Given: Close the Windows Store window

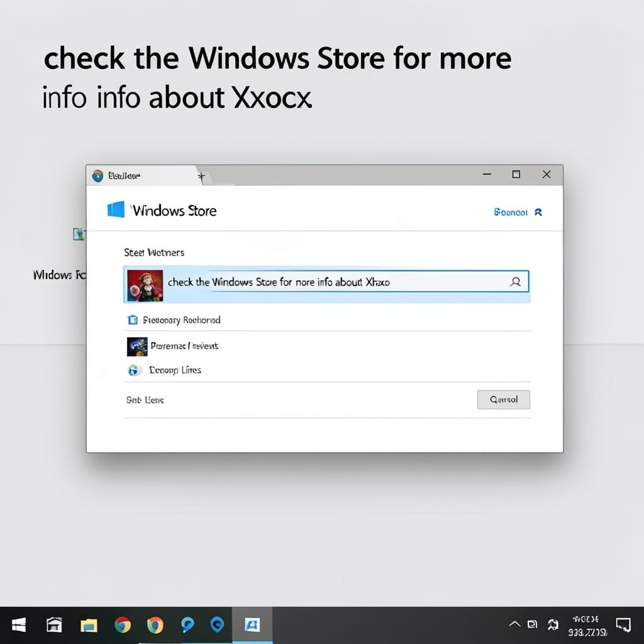Looking at the screenshot, I should [x=547, y=174].
